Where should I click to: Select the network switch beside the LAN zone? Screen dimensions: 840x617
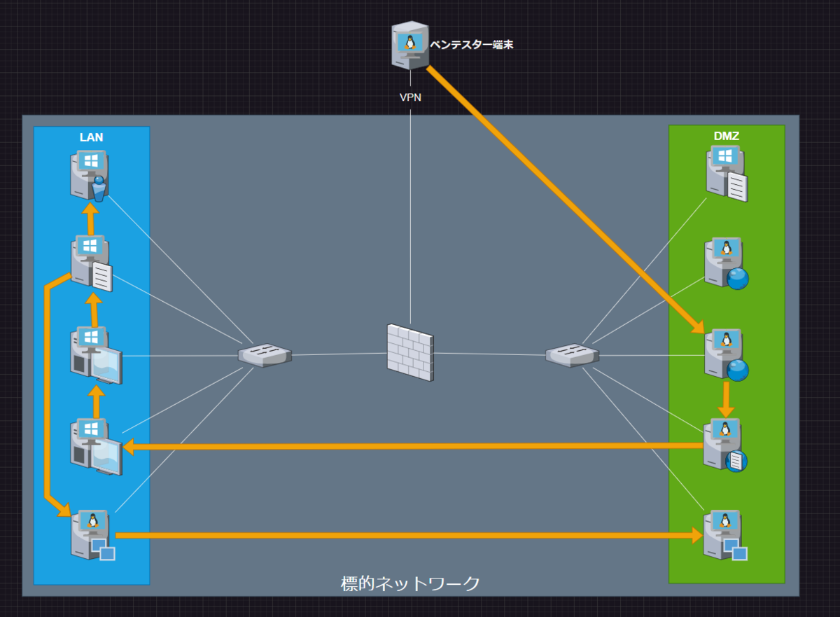point(265,354)
